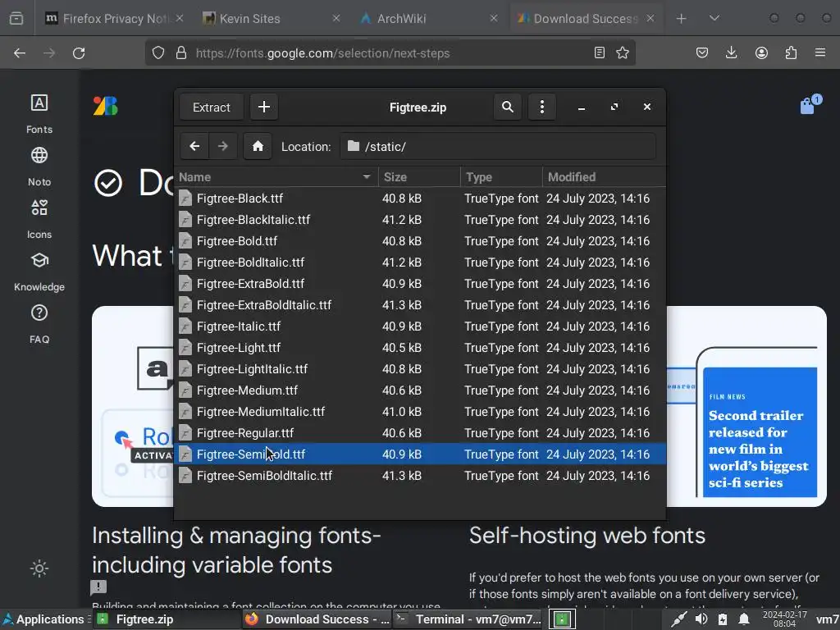Select Figtree-Black.ttf file
Viewport: 840px width, 630px height.
(420, 199)
